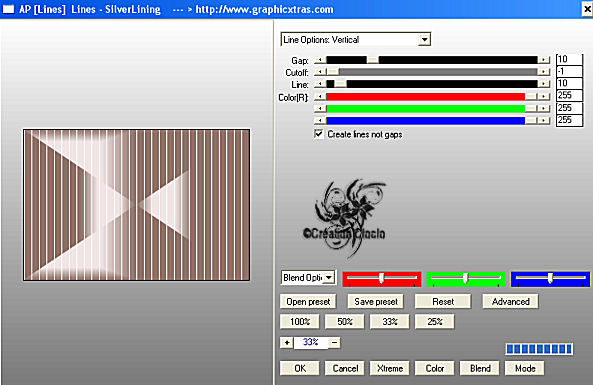Click the Gap slider right arrow
Image resolution: width=593 pixels, height=385 pixels.
[x=543, y=60]
